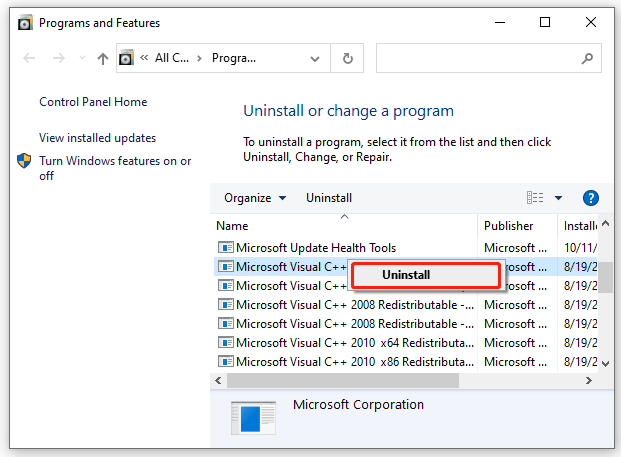Click the horizontal scrollbar in program list
The width and height of the screenshot is (621, 457).
pyautogui.click(x=342, y=381)
